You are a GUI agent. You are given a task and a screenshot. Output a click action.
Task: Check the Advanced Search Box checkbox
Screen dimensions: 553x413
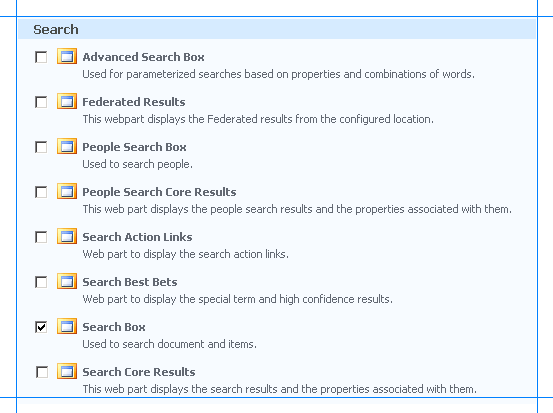(x=41, y=57)
